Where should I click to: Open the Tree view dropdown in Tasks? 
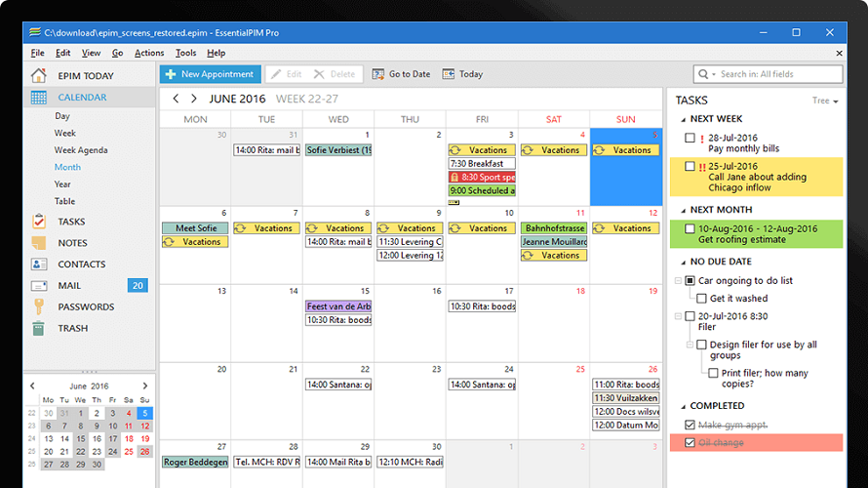(x=825, y=101)
